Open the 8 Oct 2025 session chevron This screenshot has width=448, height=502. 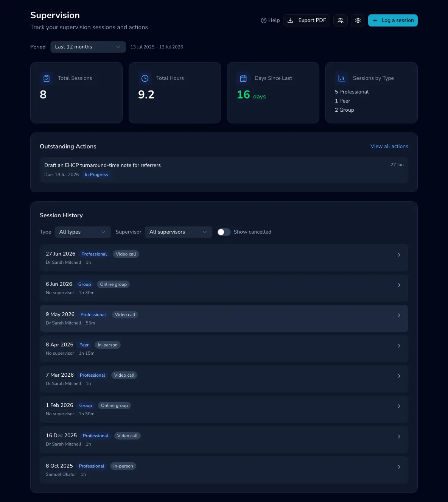click(x=399, y=467)
